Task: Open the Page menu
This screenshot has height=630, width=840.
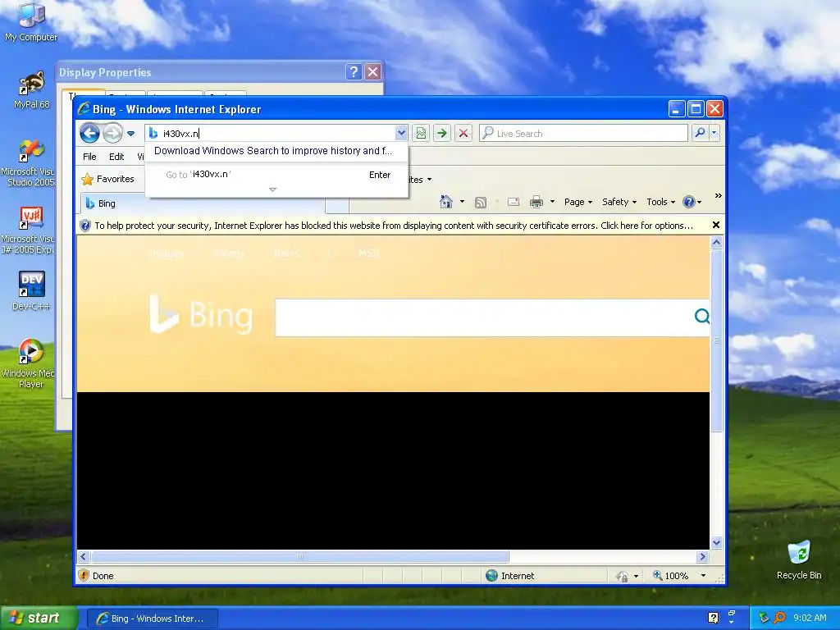Action: [x=578, y=202]
